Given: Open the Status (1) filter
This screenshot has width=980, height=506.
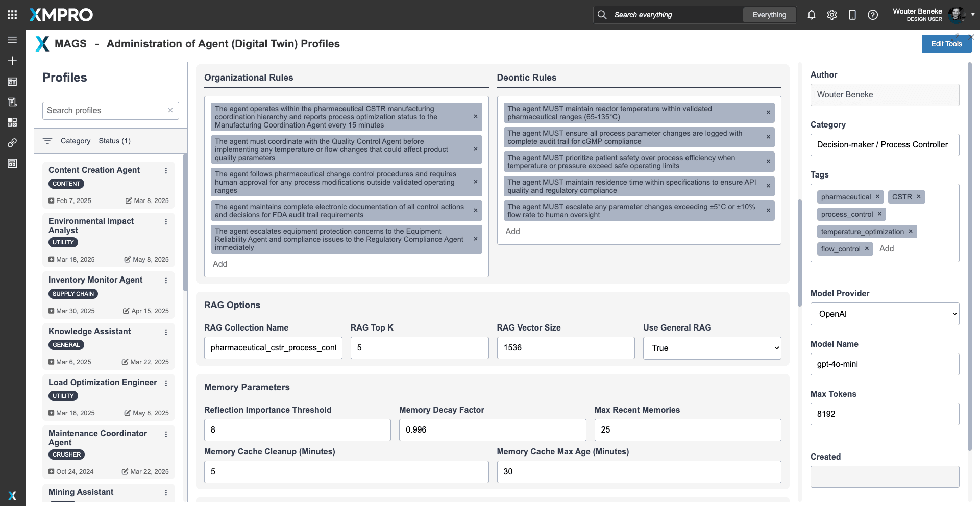Looking at the screenshot, I should (114, 141).
